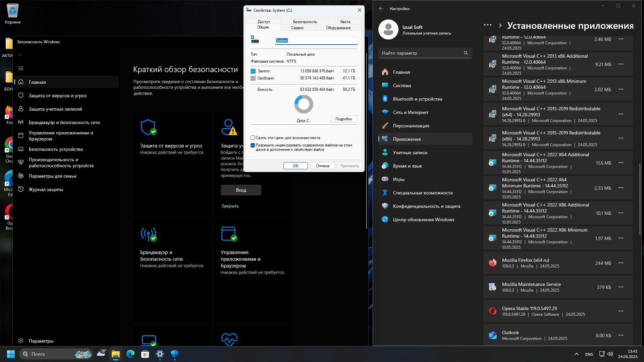Open options menu for Opera Stable entry

click(x=621, y=311)
